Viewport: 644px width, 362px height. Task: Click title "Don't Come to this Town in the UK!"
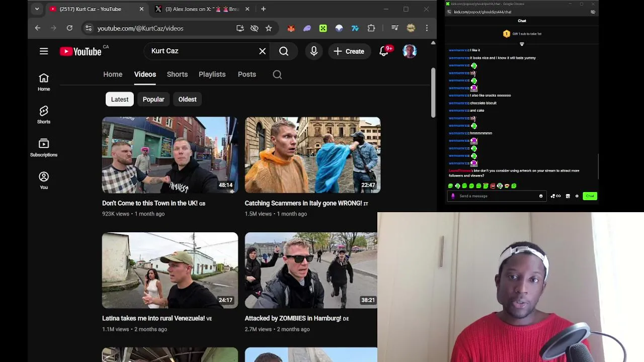pos(150,203)
